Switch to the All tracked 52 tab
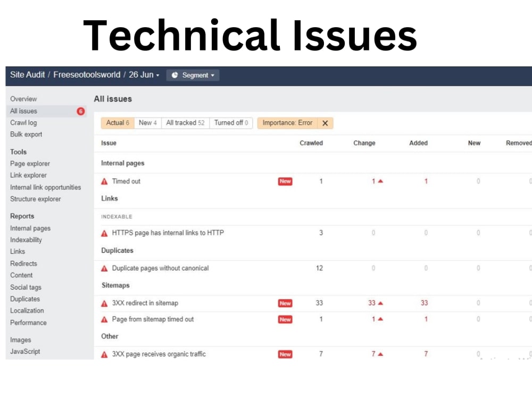Screen dimensions: 532x399 pos(185,123)
